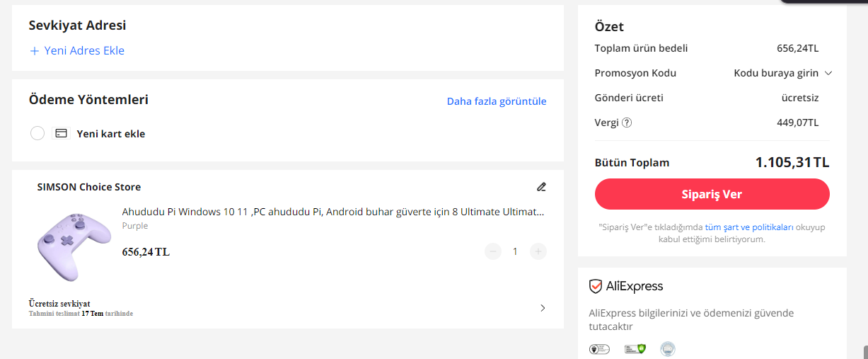
Task: Click the Kodu buraya girin promo field
Action: point(776,73)
